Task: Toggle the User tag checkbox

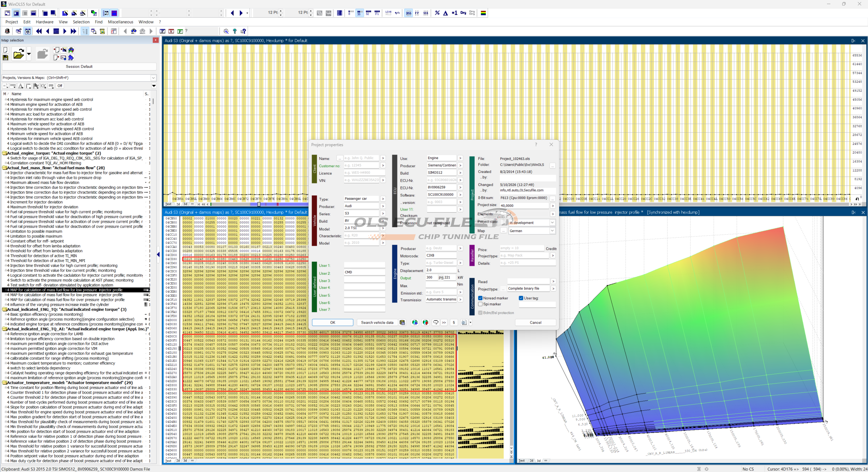Action: (521, 298)
